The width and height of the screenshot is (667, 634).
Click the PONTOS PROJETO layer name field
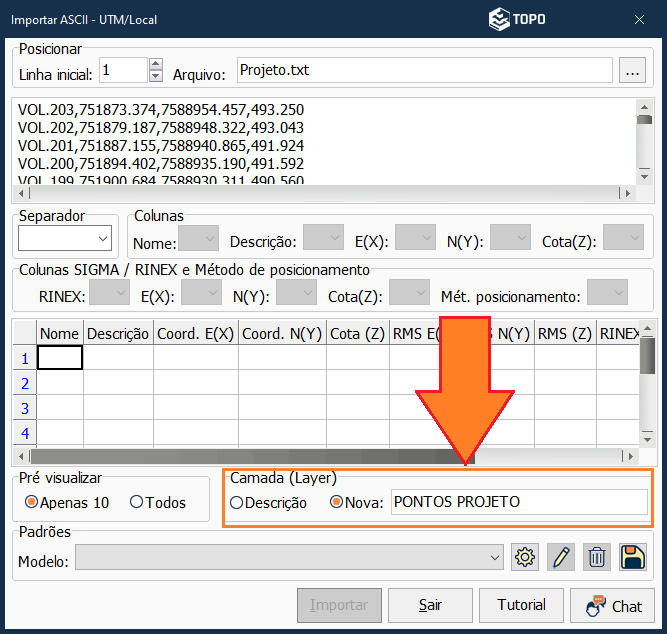518,502
